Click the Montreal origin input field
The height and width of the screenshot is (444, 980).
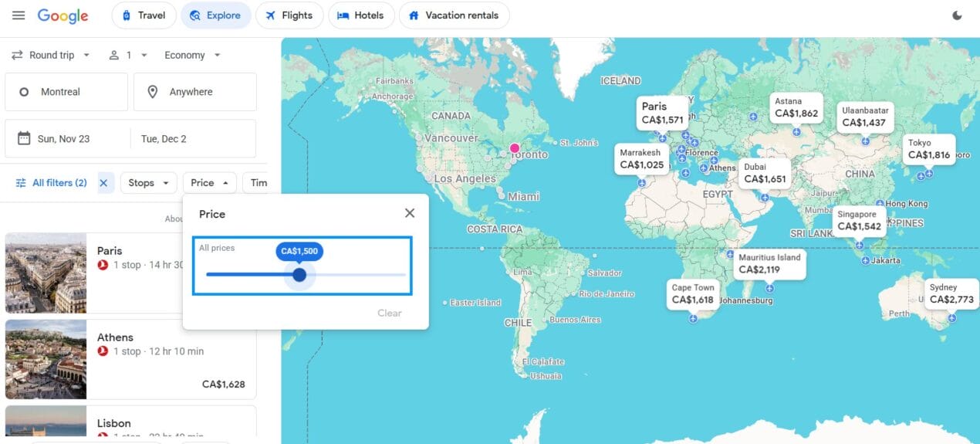tap(66, 92)
